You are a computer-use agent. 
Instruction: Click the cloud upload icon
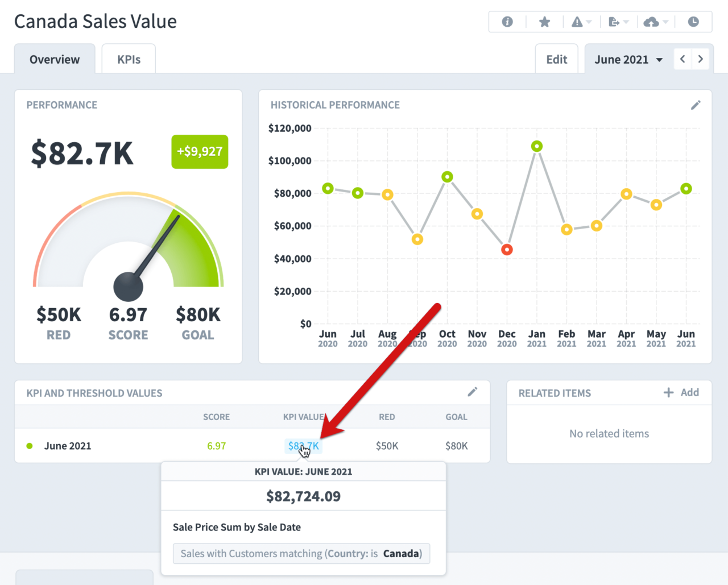tap(652, 22)
